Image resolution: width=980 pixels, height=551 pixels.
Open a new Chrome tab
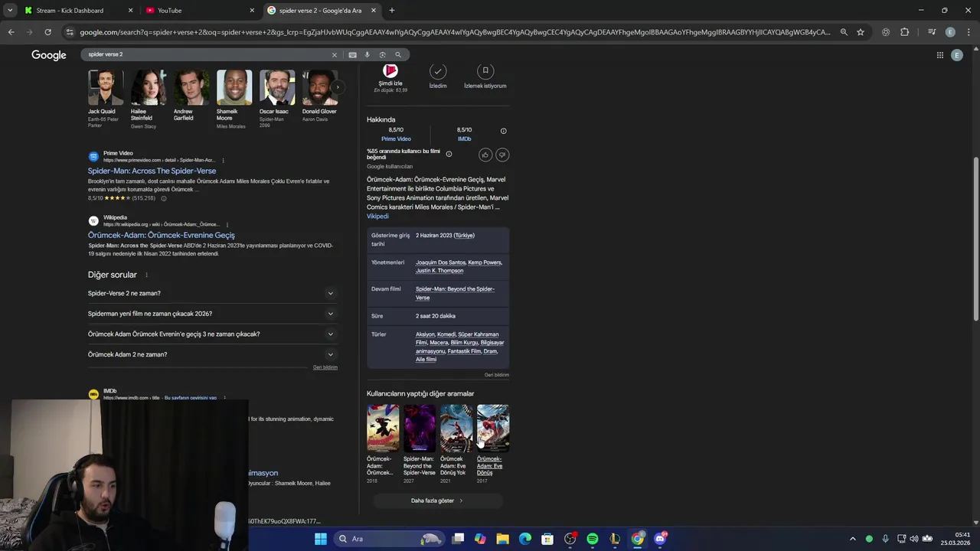coord(392,11)
